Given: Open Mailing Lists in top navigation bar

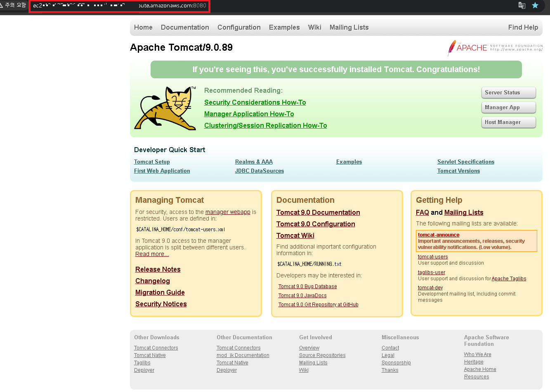Looking at the screenshot, I should 349,27.
